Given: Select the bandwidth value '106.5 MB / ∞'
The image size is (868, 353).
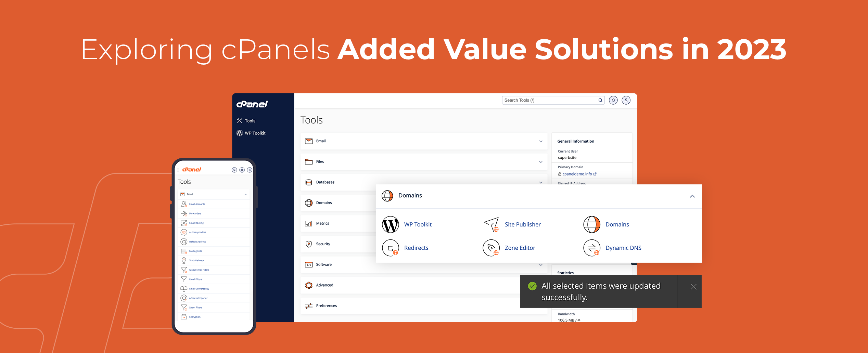Looking at the screenshot, I should 569,320.
